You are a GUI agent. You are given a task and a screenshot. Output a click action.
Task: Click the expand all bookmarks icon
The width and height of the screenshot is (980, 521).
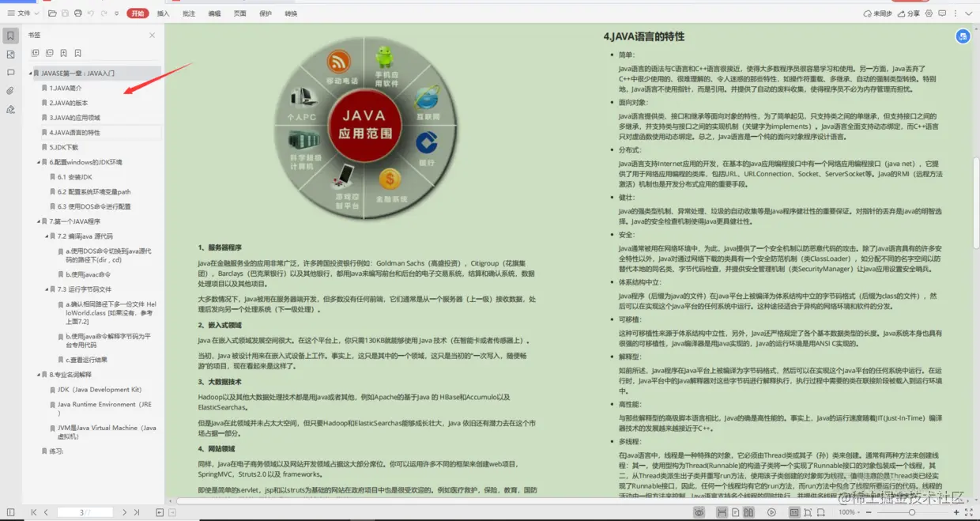coord(35,53)
